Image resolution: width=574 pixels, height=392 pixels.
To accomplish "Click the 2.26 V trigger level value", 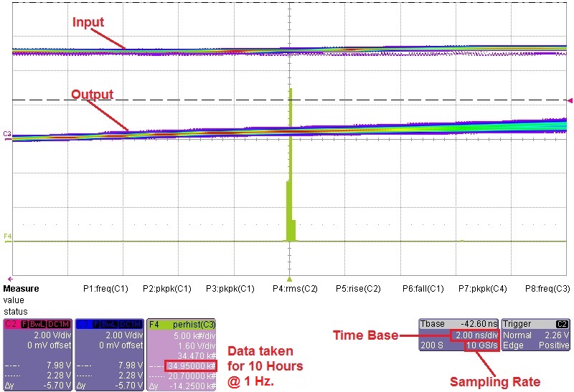I will pos(557,335).
